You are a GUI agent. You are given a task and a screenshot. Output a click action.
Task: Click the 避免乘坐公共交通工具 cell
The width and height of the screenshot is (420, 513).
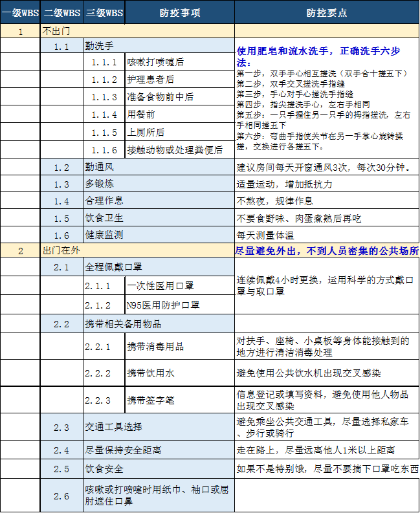327,426
